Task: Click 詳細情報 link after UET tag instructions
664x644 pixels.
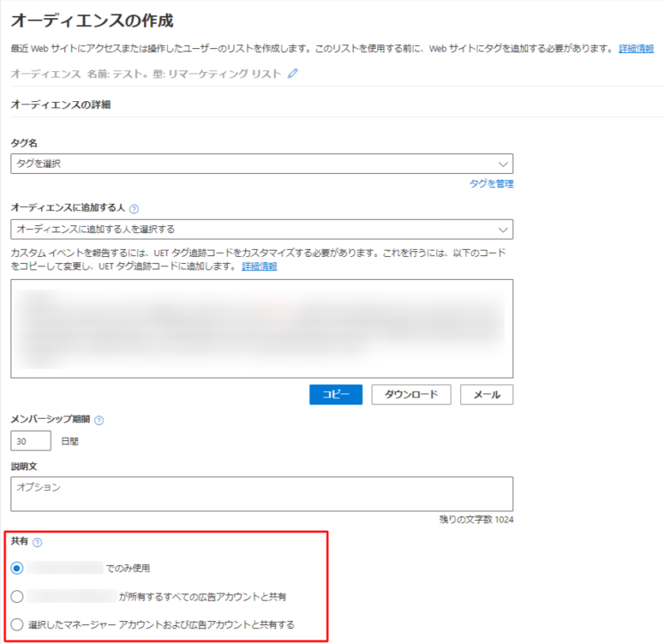Action: tap(259, 266)
